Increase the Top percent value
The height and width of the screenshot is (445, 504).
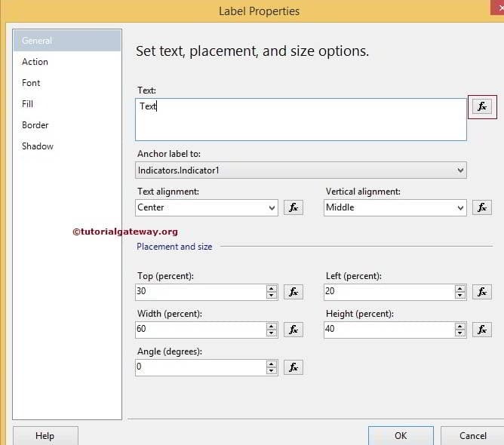[x=272, y=288]
